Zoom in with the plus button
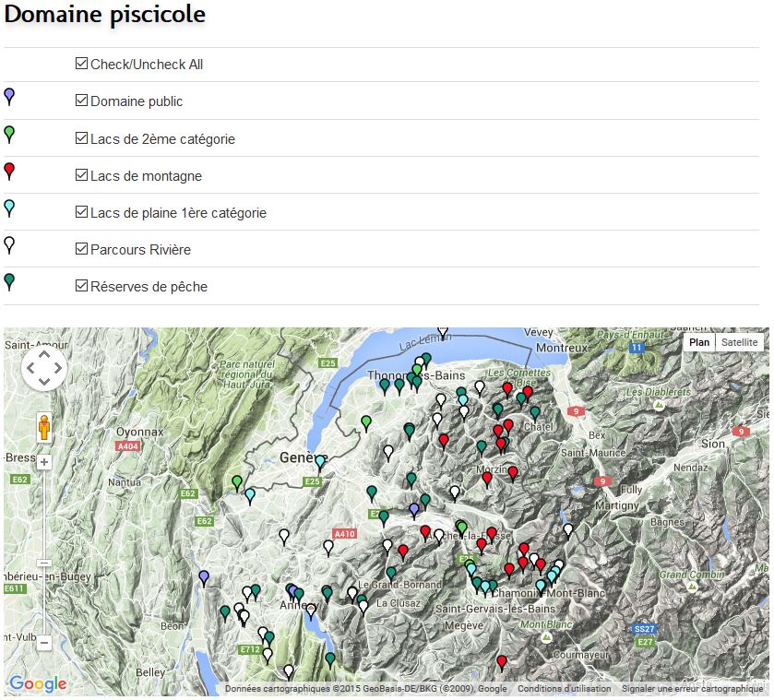This screenshot has height=700, width=774. [x=44, y=462]
